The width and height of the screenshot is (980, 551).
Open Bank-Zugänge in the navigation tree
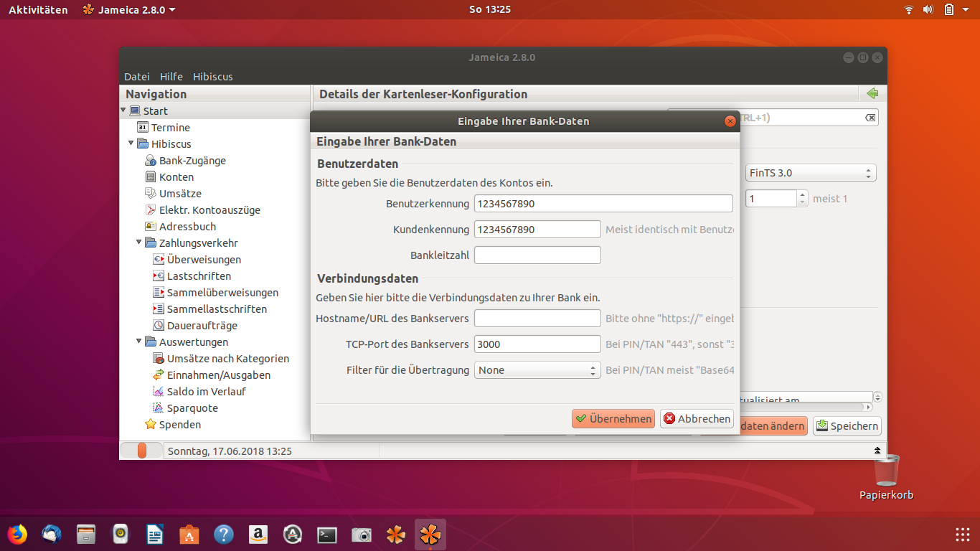pyautogui.click(x=192, y=161)
